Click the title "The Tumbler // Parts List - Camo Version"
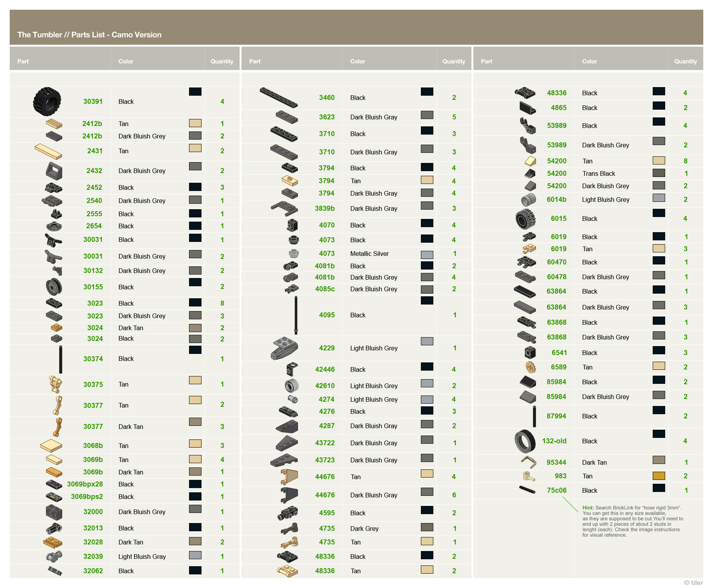Viewport: 713px width, 588px height. [x=89, y=35]
